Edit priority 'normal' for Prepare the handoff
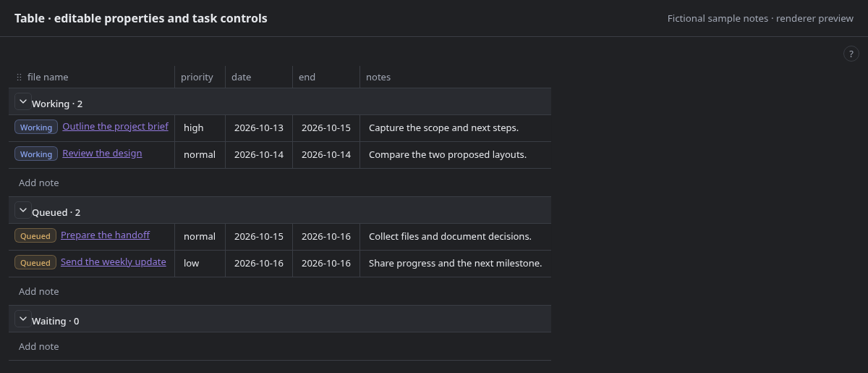The height and width of the screenshot is (373, 868). coord(200,237)
